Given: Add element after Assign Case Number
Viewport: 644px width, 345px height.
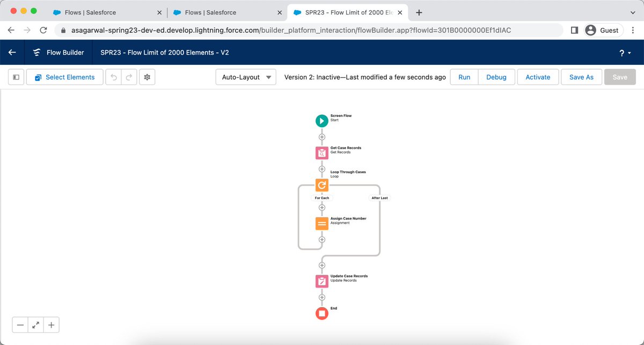Looking at the screenshot, I should pyautogui.click(x=322, y=240).
